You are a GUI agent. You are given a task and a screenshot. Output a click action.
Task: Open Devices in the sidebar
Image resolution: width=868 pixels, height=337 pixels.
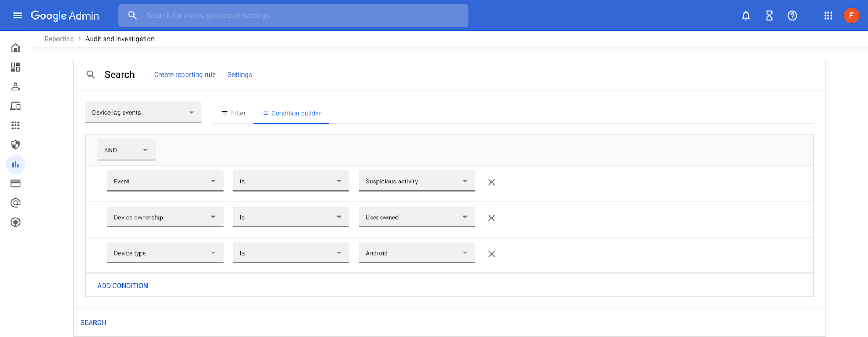16,106
